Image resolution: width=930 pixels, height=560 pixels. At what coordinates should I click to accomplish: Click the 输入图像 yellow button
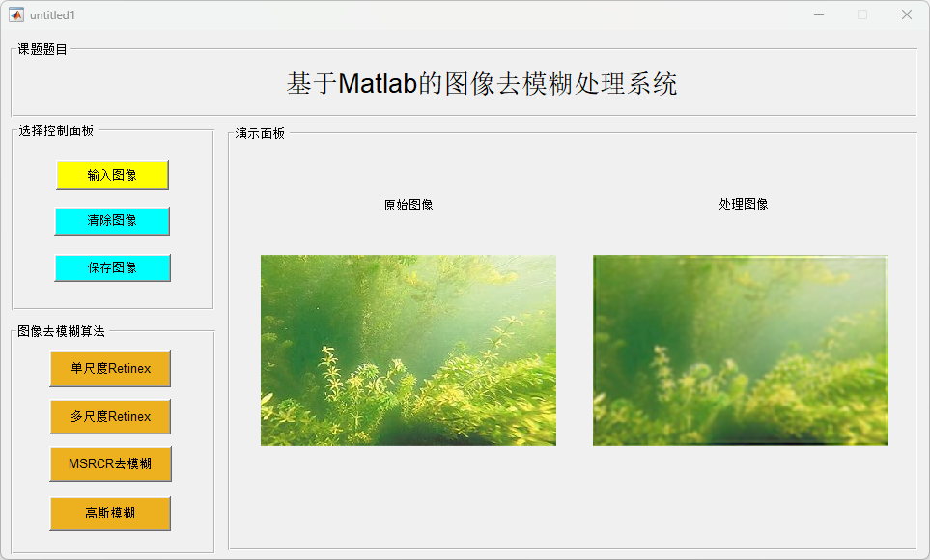coord(113,175)
